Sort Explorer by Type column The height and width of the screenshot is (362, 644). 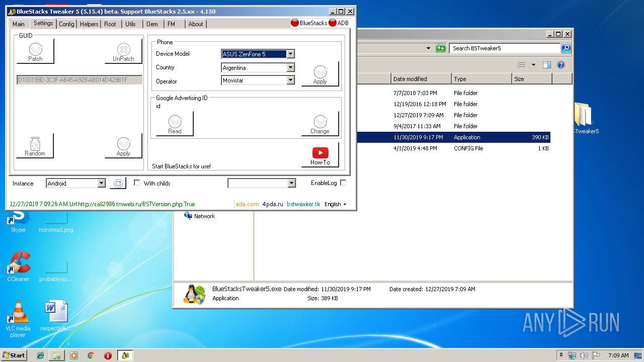click(481, 79)
